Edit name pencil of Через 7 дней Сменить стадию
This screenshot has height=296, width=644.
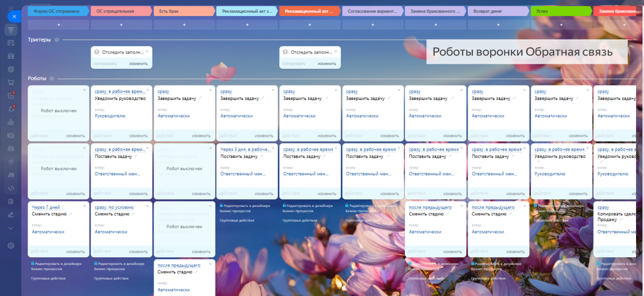(70, 213)
